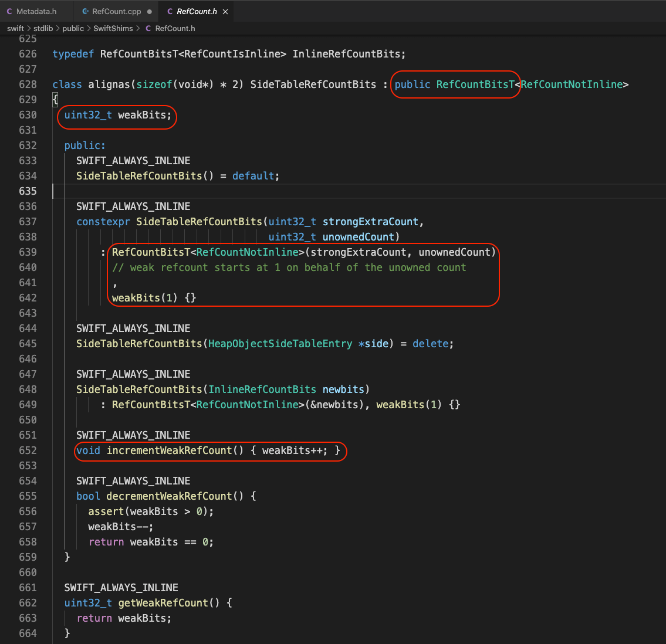Click the C++ file icon on RefCount.cpp tab
Image resolution: width=666 pixels, height=644 pixels.
pyautogui.click(x=85, y=12)
